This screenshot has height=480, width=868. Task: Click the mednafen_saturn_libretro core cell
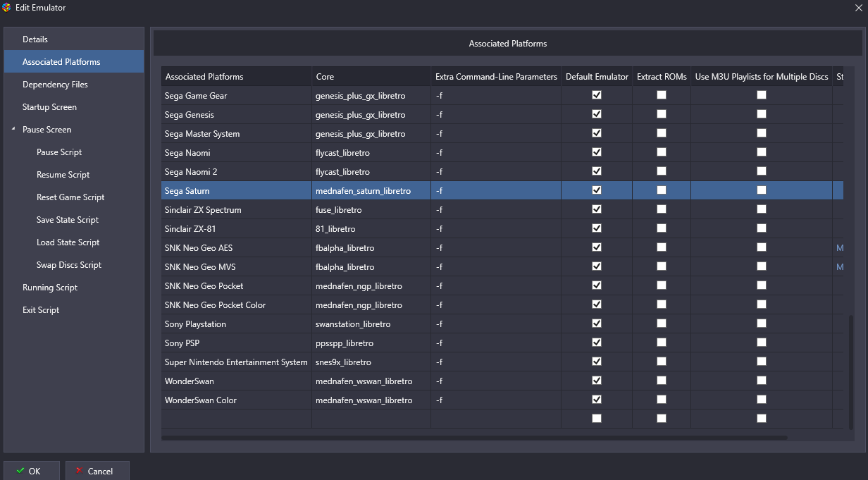pos(371,190)
